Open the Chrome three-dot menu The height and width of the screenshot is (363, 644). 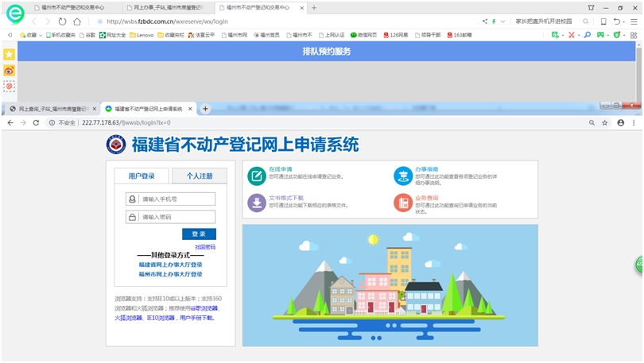[634, 123]
